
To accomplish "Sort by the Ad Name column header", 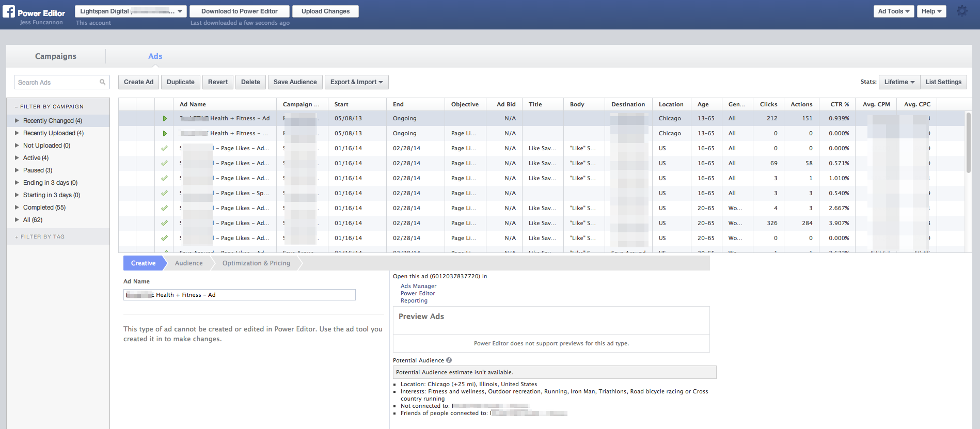I will click(x=225, y=104).
